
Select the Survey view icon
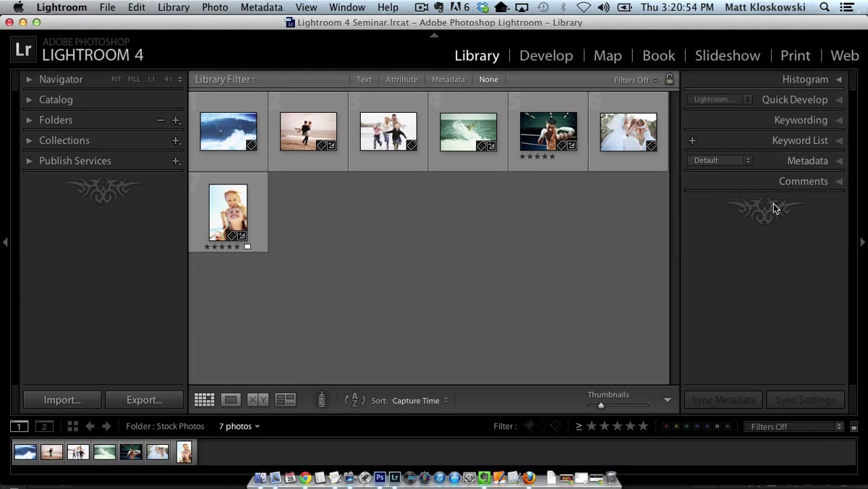[x=286, y=400]
